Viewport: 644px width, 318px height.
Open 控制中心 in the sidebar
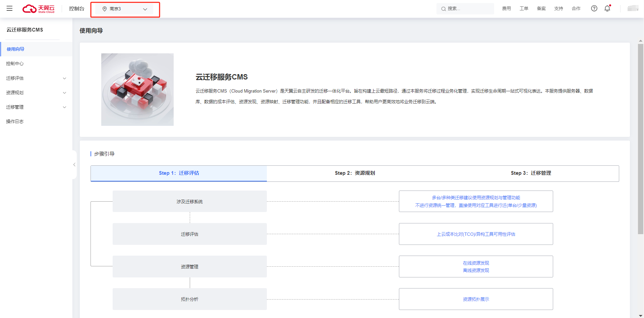pos(15,63)
